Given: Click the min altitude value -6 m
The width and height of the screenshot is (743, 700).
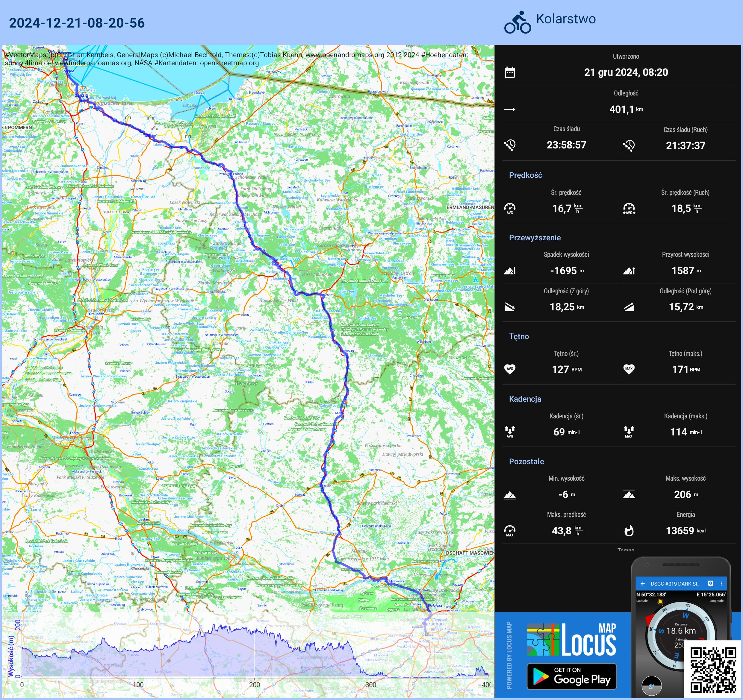Looking at the screenshot, I should pyautogui.click(x=567, y=495).
